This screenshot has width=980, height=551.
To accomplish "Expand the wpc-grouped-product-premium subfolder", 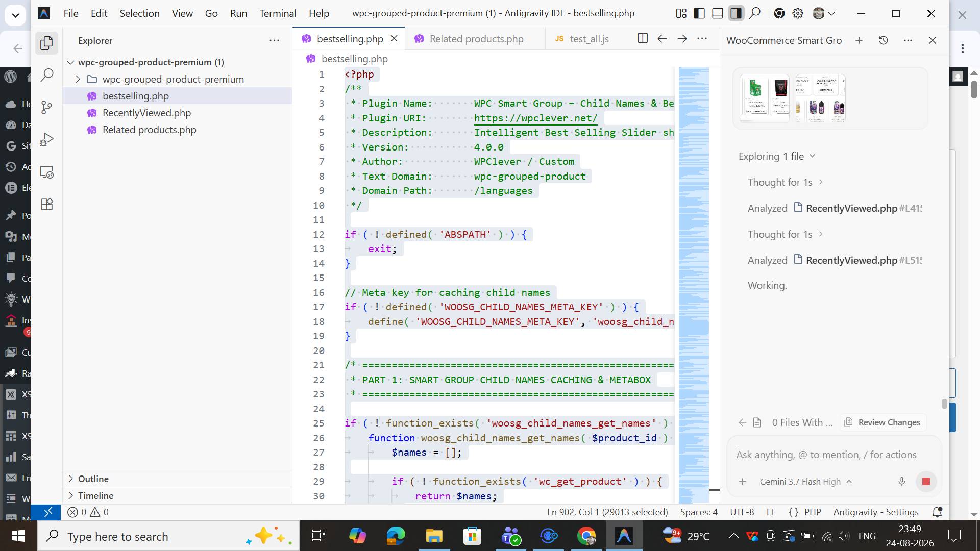I will pos(78,79).
